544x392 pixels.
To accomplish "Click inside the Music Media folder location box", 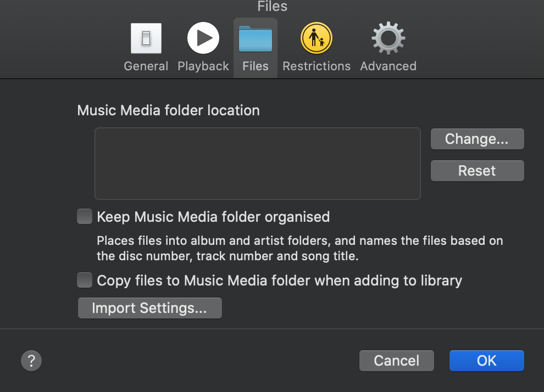I will [258, 164].
